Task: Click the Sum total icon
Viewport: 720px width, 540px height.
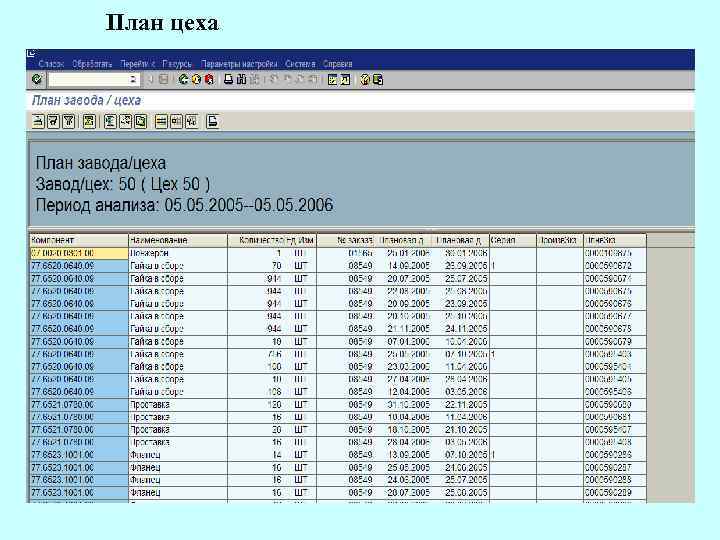Action: [89, 121]
